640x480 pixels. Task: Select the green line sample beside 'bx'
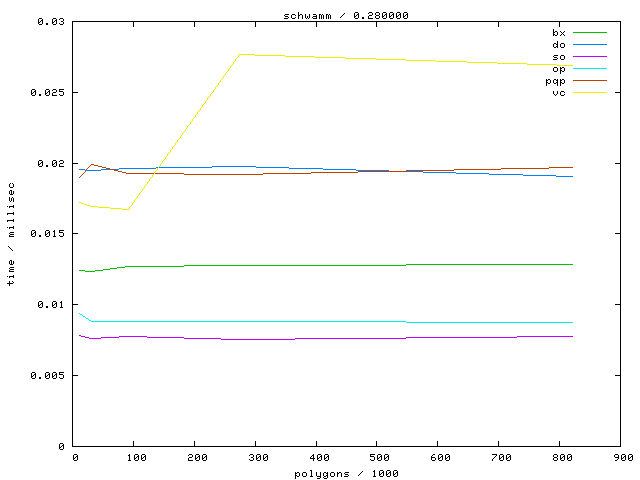coord(590,33)
